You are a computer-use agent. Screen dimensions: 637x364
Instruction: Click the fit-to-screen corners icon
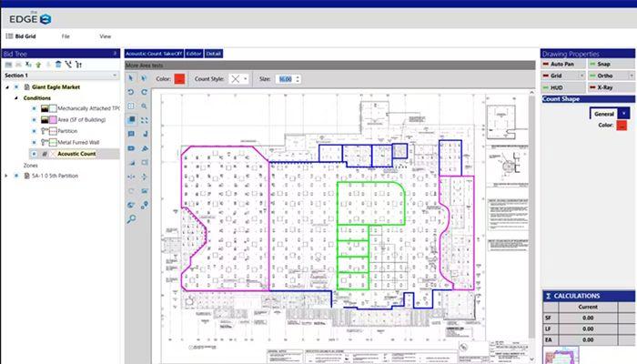(x=144, y=120)
